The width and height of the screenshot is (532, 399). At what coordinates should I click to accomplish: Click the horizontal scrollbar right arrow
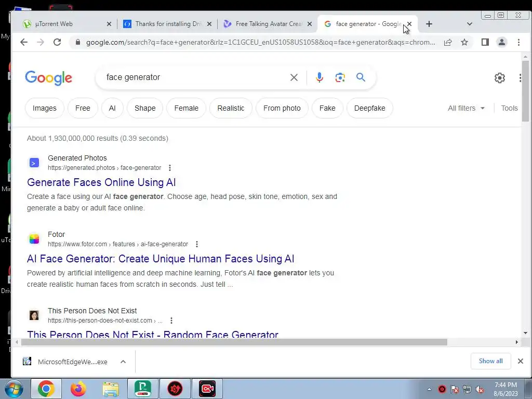pyautogui.click(x=517, y=342)
